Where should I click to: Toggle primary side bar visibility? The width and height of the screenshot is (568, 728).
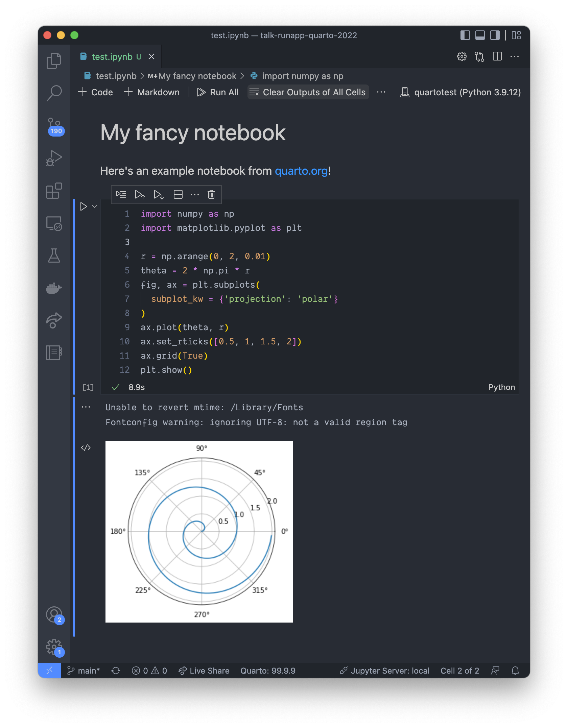click(465, 35)
